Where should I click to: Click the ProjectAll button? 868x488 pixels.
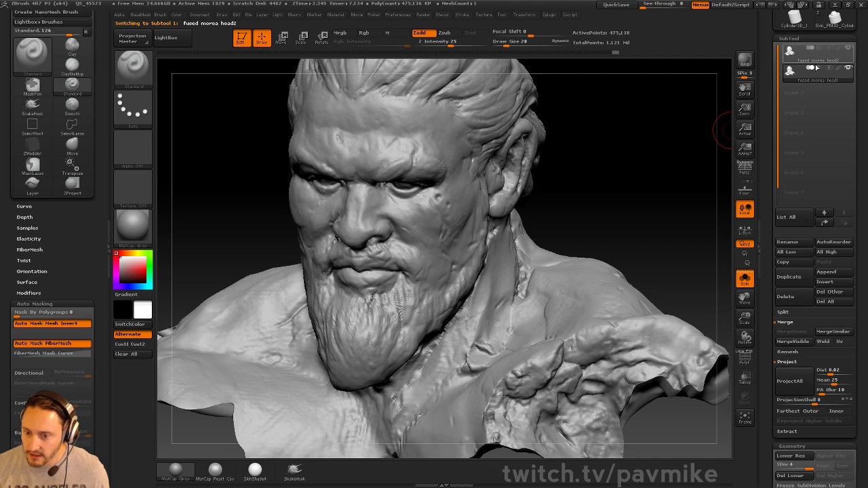[795, 381]
